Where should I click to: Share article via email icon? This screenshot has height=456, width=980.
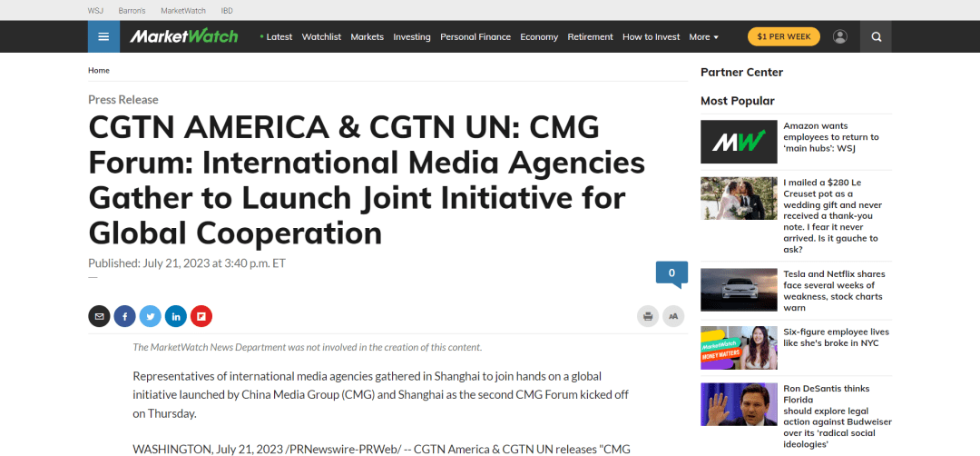99,316
